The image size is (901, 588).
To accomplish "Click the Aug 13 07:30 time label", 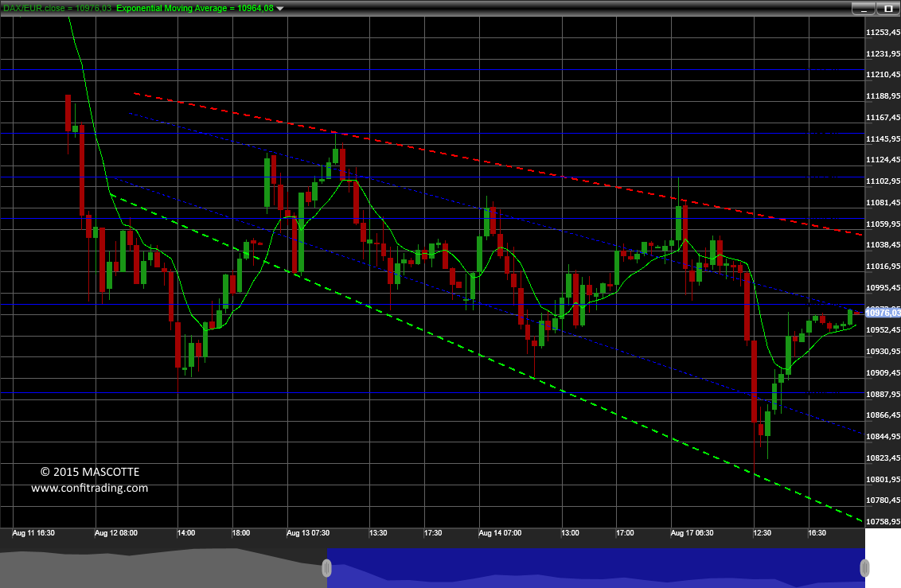I will coord(308,533).
